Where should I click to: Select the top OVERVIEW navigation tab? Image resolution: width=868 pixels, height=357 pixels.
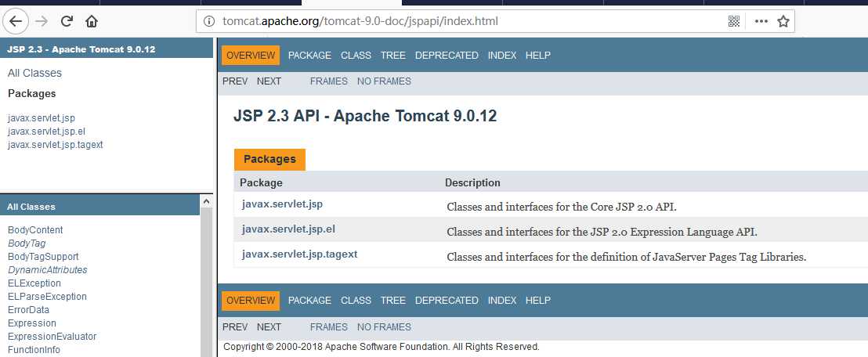click(251, 56)
